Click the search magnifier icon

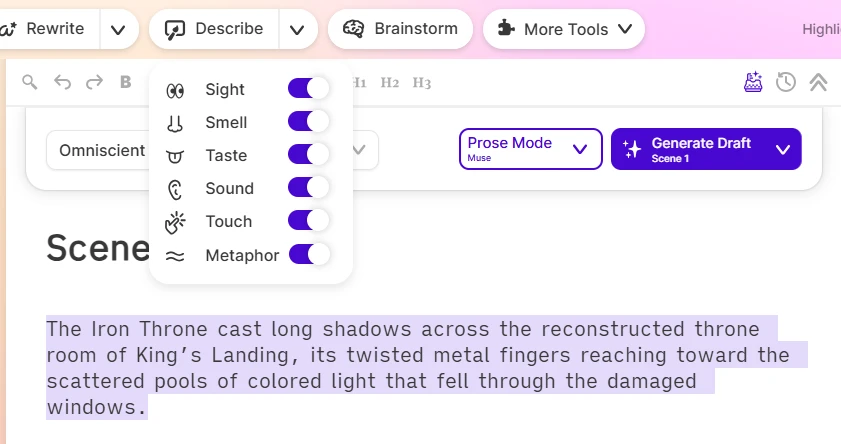coord(30,82)
